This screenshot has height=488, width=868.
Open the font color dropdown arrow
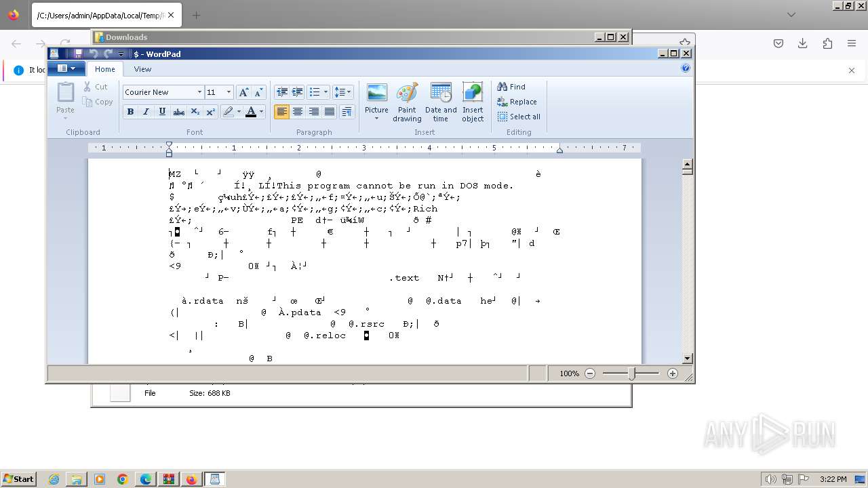(x=261, y=112)
